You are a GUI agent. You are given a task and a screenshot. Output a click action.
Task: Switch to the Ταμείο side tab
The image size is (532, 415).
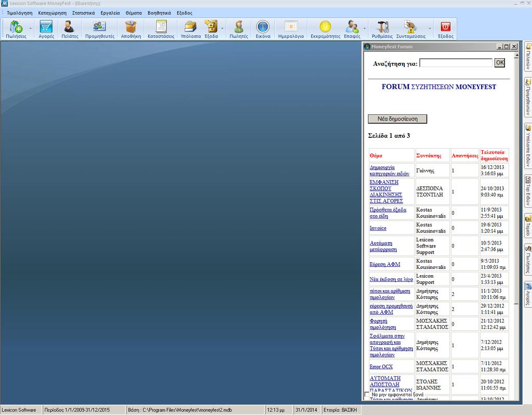pyautogui.click(x=528, y=226)
